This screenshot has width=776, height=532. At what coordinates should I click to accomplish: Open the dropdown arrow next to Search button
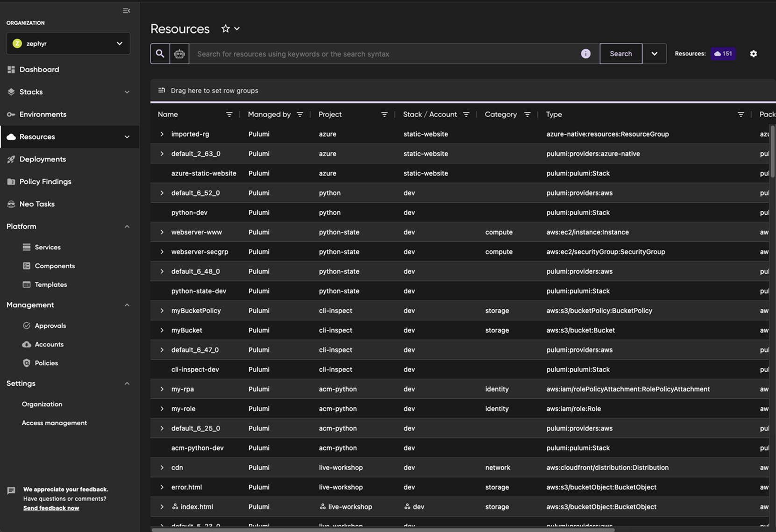point(655,54)
